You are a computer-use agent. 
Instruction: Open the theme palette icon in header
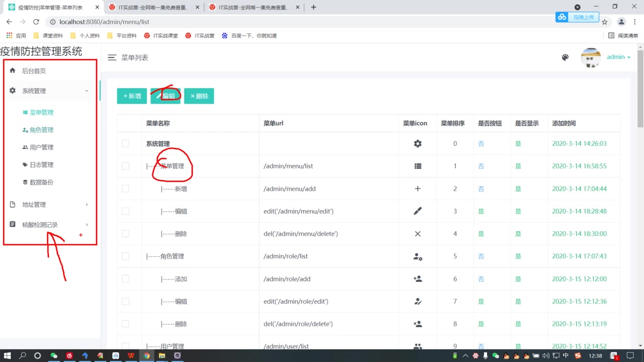pyautogui.click(x=565, y=57)
